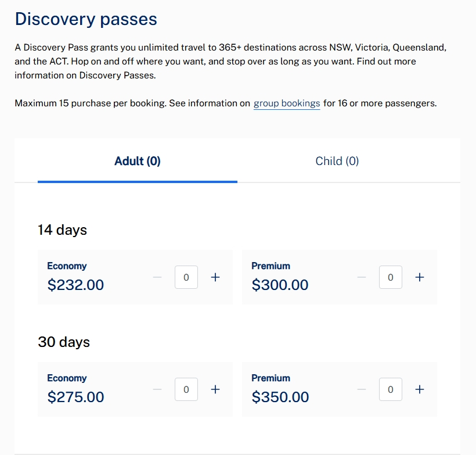Follow the group bookings link

(287, 103)
